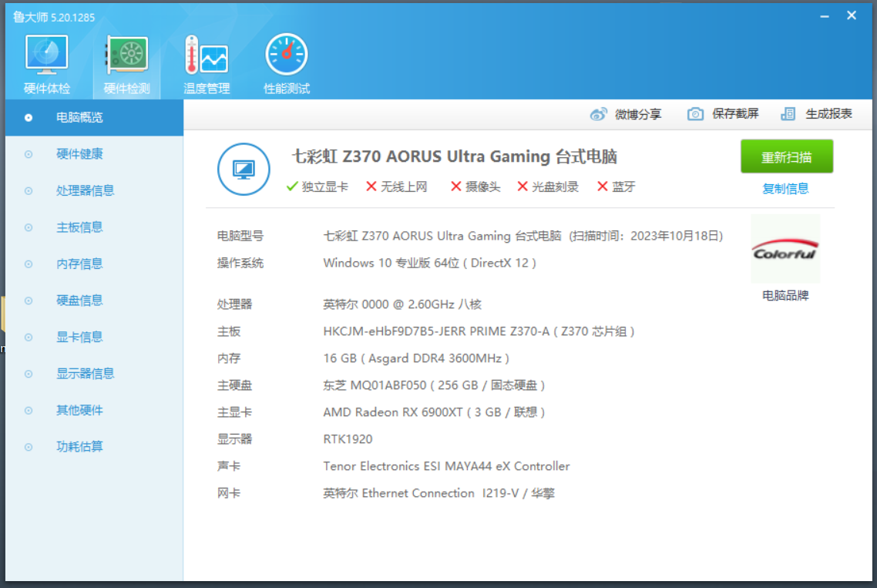Click the 复制信息 link

(x=785, y=189)
